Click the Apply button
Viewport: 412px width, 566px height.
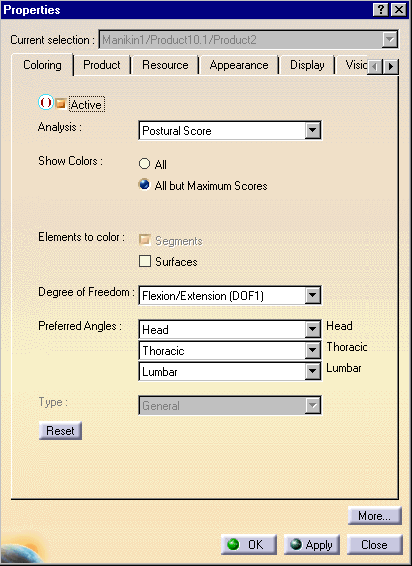pyautogui.click(x=312, y=544)
